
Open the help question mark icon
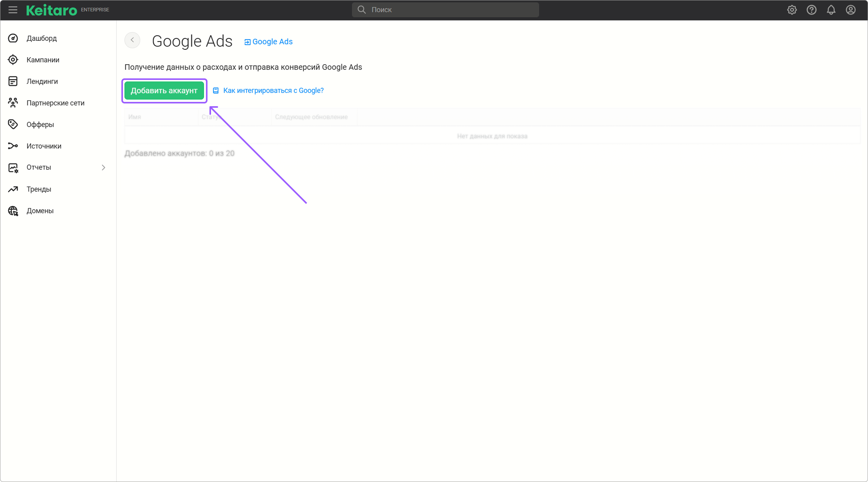812,10
